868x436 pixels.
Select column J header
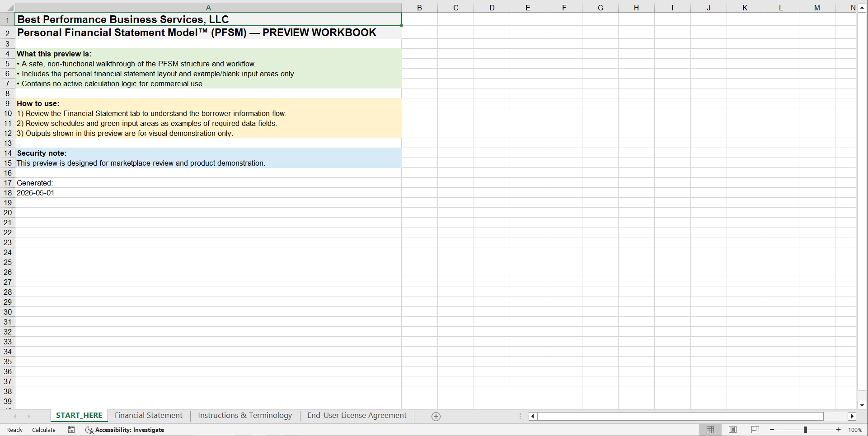pos(708,8)
